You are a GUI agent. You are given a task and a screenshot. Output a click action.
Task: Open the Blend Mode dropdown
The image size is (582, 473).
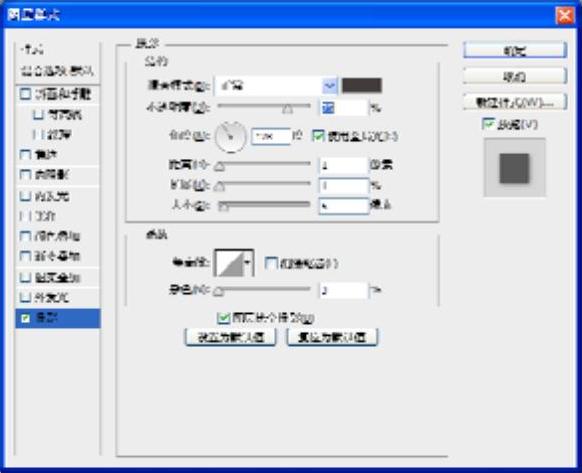(276, 86)
